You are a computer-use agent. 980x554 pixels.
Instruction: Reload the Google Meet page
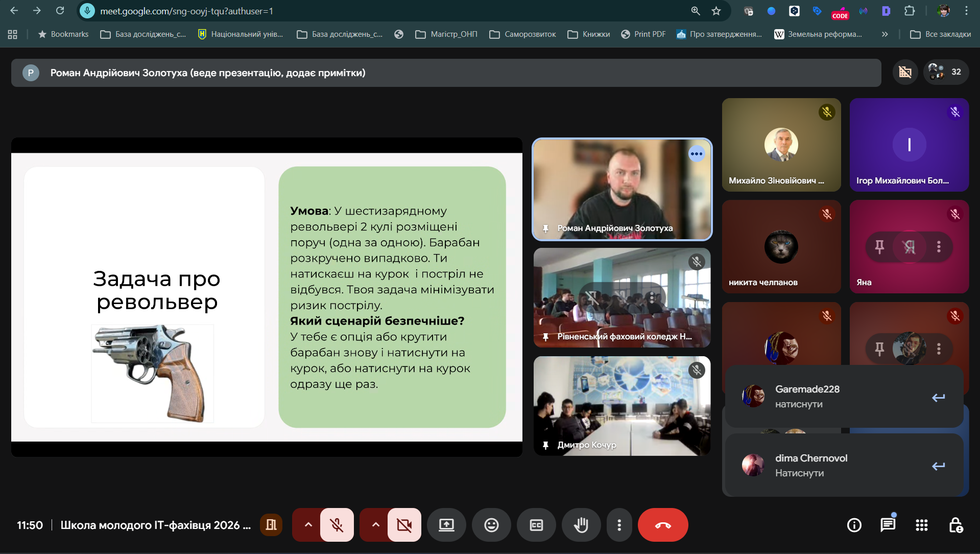(60, 11)
